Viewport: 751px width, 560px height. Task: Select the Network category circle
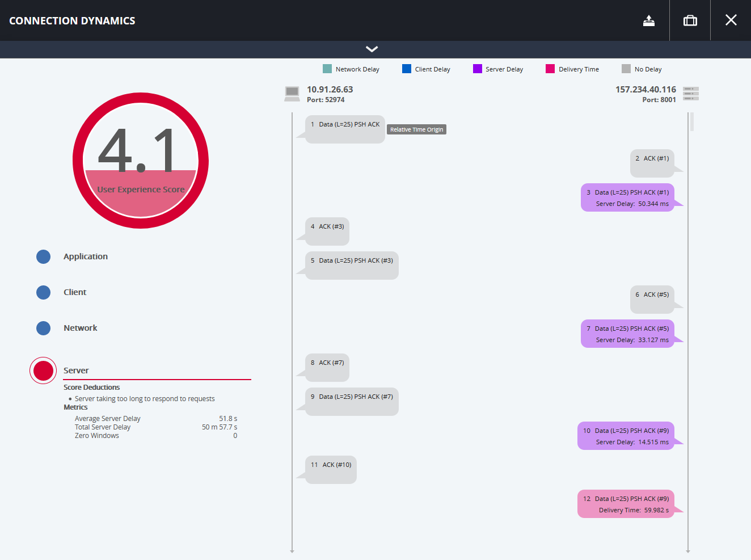coord(44,328)
